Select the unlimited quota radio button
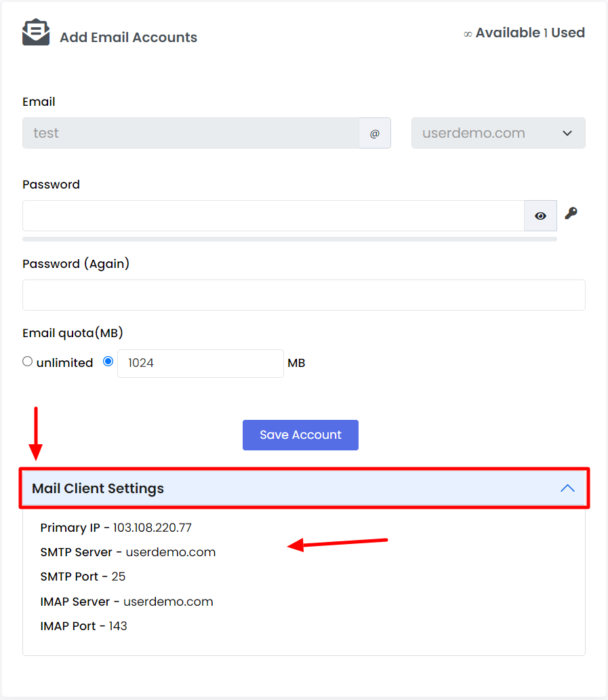The height and width of the screenshot is (700, 608). pyautogui.click(x=28, y=362)
